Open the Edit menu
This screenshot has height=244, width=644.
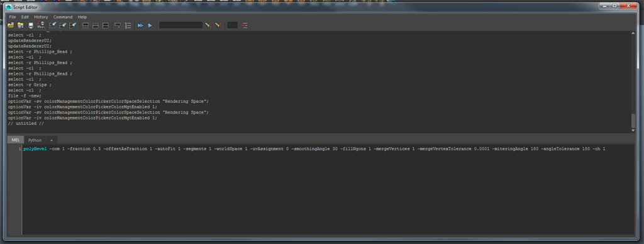click(25, 17)
